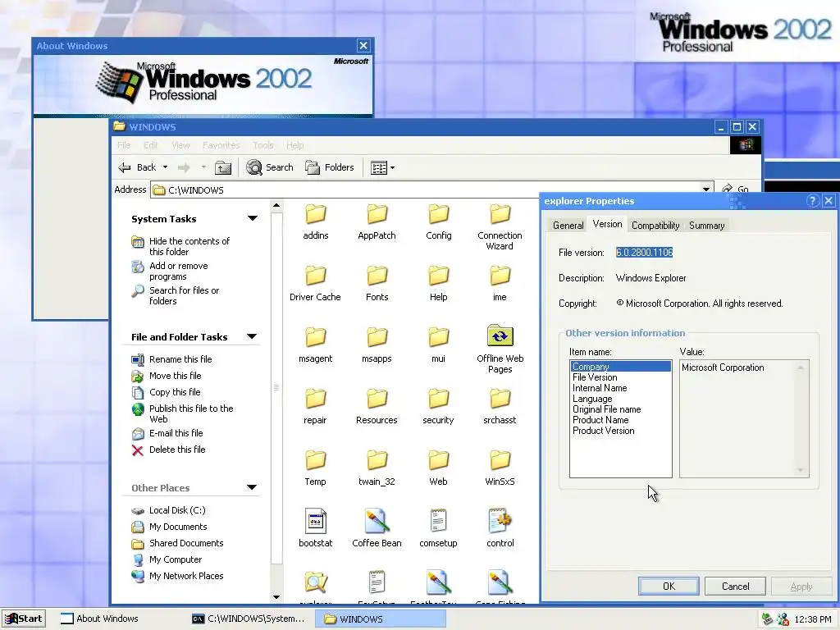840x630 pixels.
Task: Select the Temp folder
Action: click(x=315, y=468)
